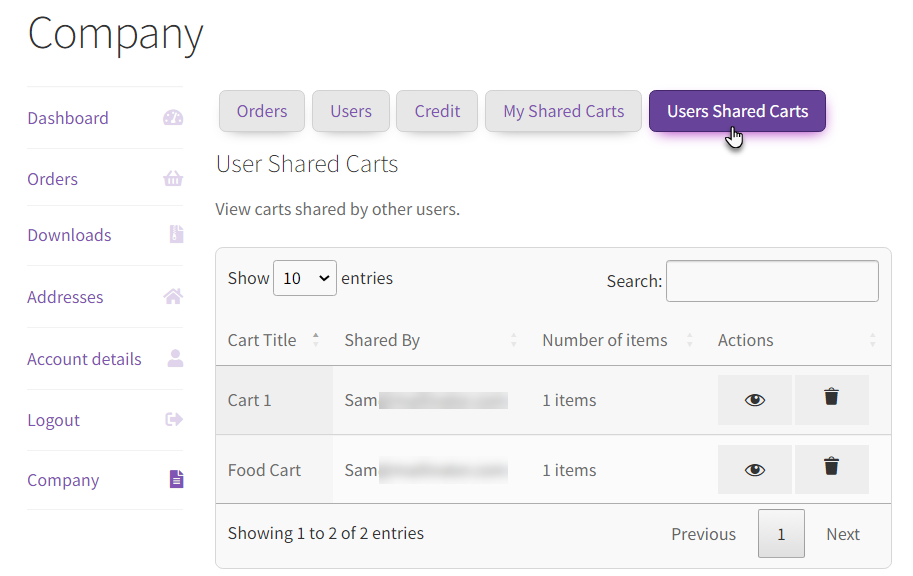
Task: Click the User Shared Carts heading
Action: pos(307,164)
